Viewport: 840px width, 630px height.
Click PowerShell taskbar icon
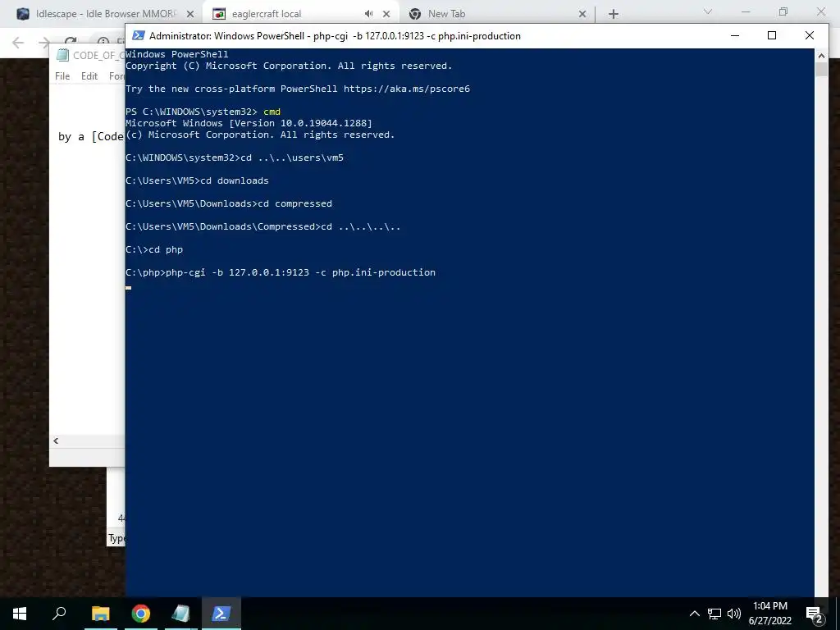[x=221, y=614]
